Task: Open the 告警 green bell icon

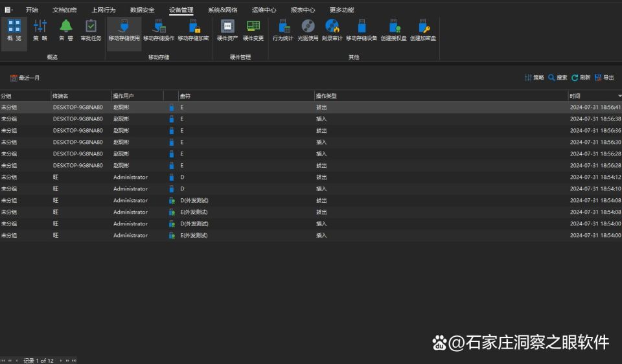Action: click(x=66, y=30)
